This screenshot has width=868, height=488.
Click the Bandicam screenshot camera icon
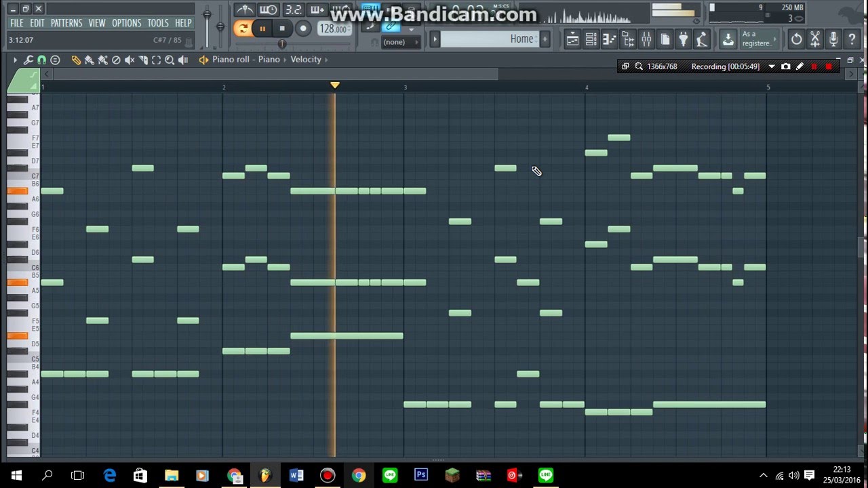[x=785, y=66]
